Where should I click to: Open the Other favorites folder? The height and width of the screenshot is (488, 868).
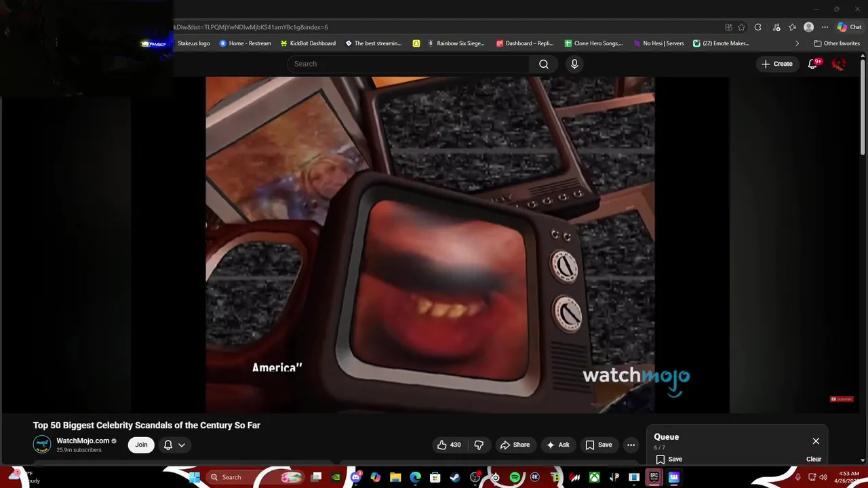click(837, 43)
